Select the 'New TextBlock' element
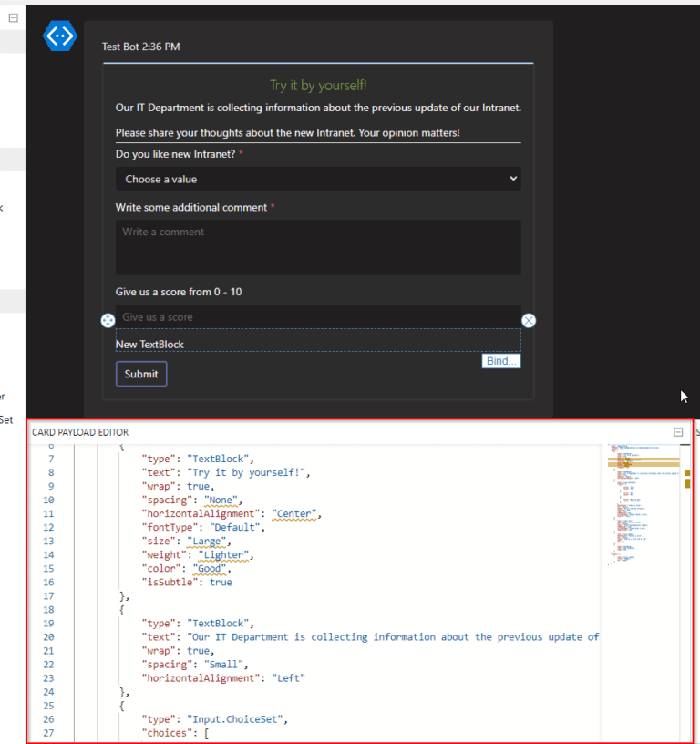 pyautogui.click(x=150, y=345)
